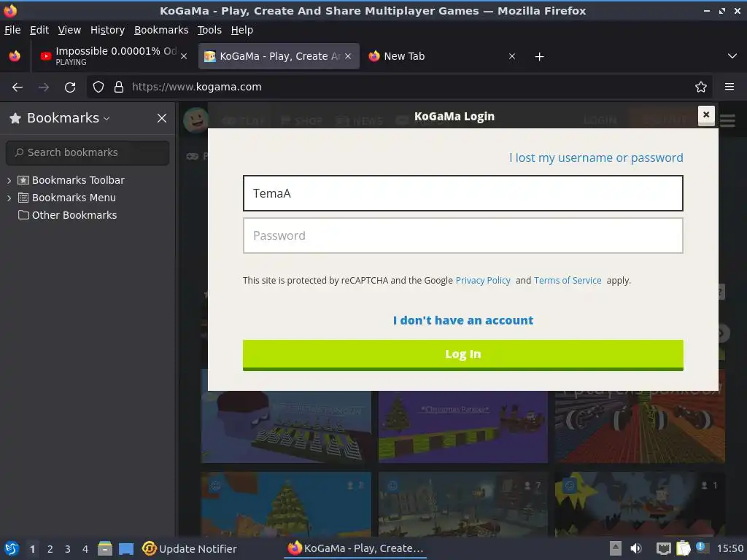Open the Bookmarks menu in menu bar

click(x=161, y=30)
